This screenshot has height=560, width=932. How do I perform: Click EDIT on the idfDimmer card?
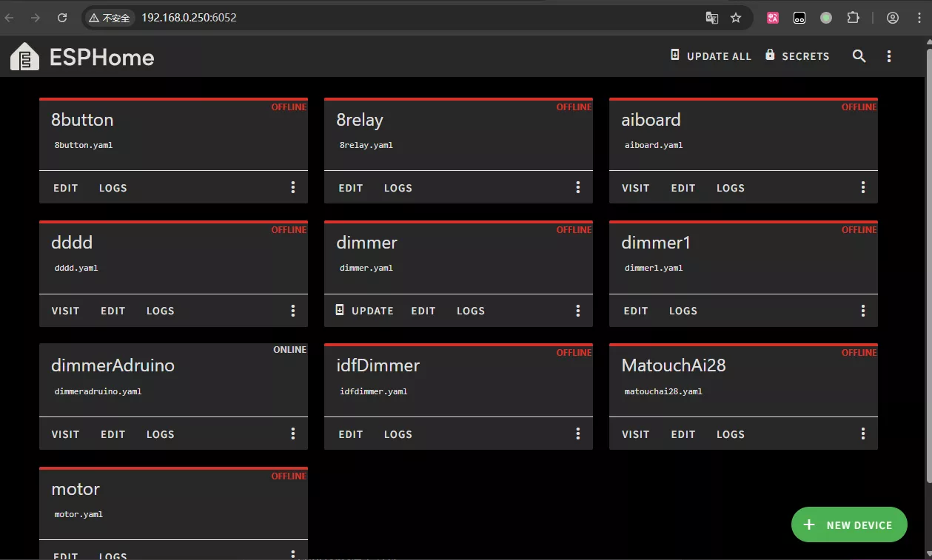pos(351,434)
